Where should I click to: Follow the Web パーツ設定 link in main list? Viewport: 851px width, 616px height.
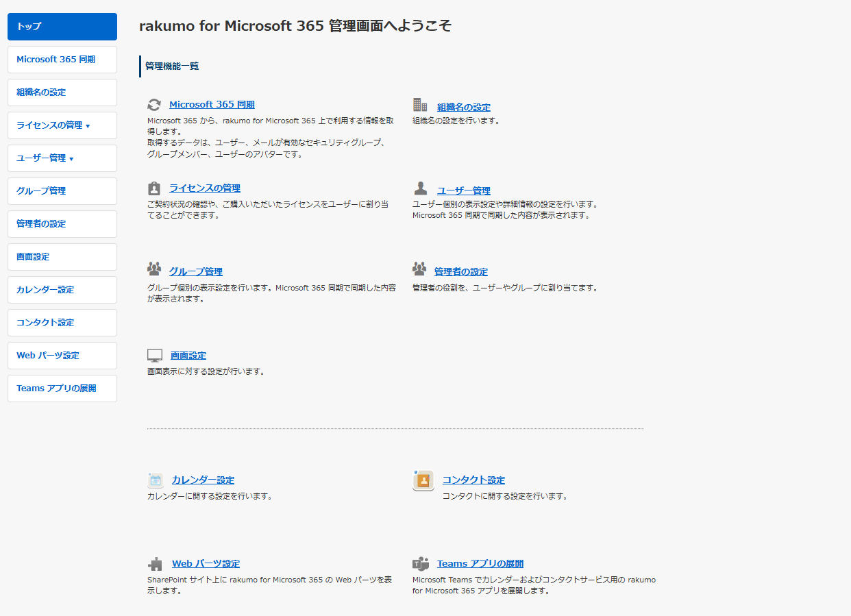click(x=206, y=563)
